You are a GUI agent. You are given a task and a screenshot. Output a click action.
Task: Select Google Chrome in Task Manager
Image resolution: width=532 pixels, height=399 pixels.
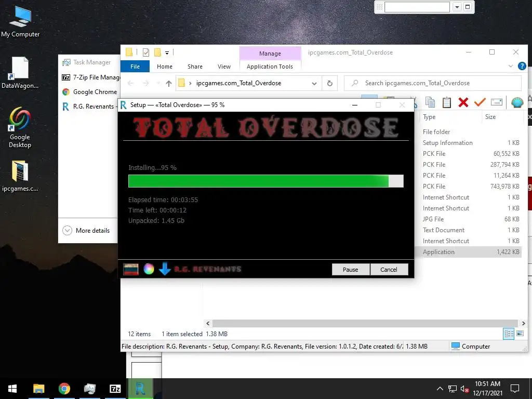[x=90, y=92]
